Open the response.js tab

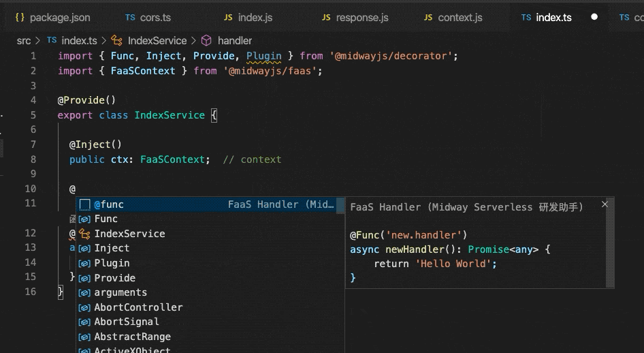(355, 18)
